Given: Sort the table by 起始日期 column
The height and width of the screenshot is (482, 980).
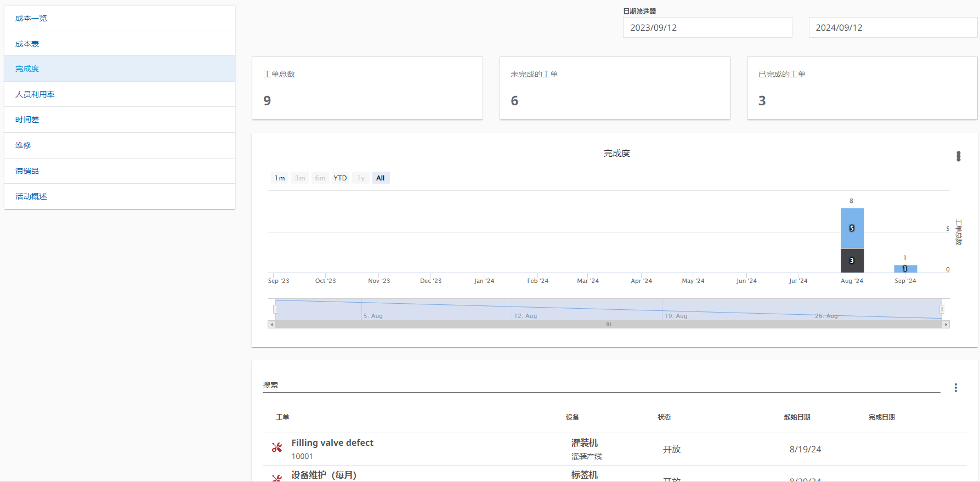Looking at the screenshot, I should click(x=797, y=417).
